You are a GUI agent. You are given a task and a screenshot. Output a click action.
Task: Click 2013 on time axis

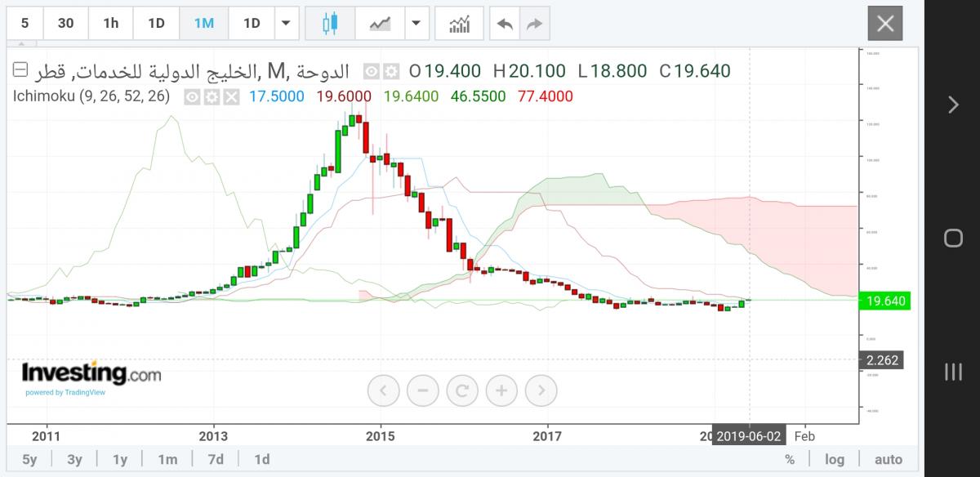point(214,436)
